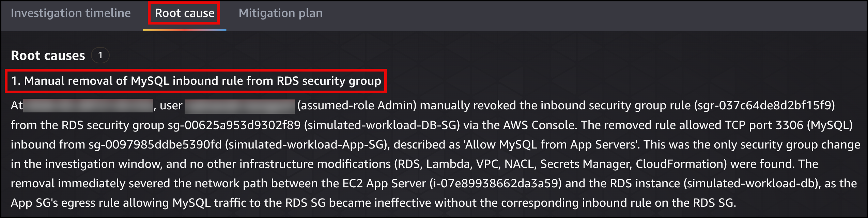The width and height of the screenshot is (868, 218).
Task: Click the Root causes section title
Action: click(48, 55)
